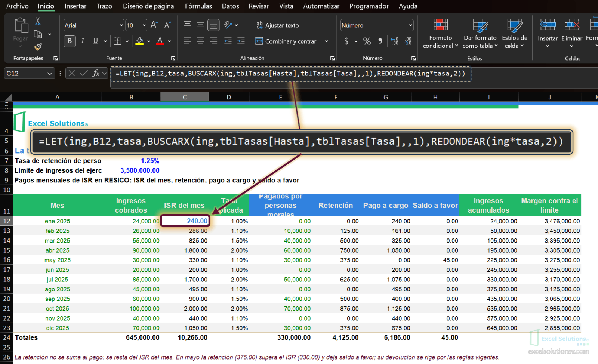The image size is (598, 364).
Task: Click the decrease indent icon
Action: 228,41
